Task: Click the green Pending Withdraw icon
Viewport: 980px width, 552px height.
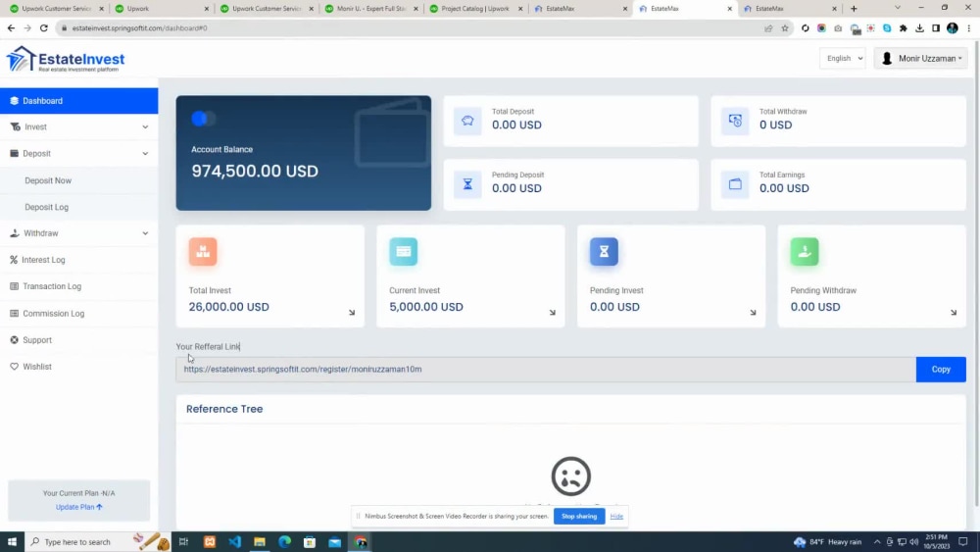Action: pyautogui.click(x=805, y=251)
